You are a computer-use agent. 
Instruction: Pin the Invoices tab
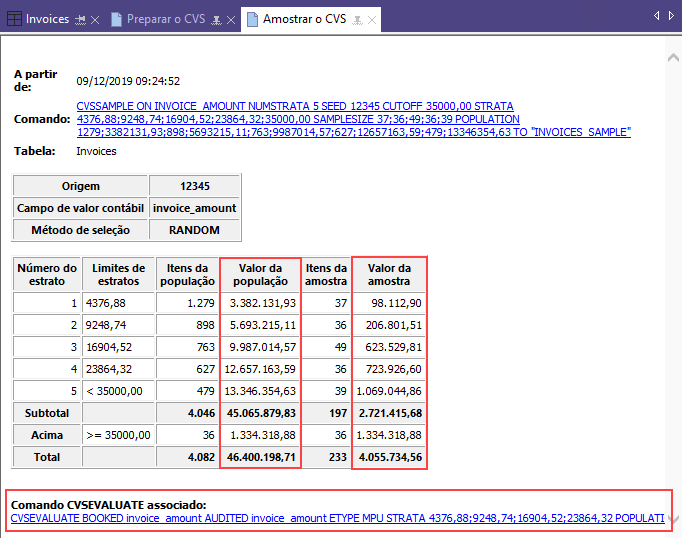point(80,19)
